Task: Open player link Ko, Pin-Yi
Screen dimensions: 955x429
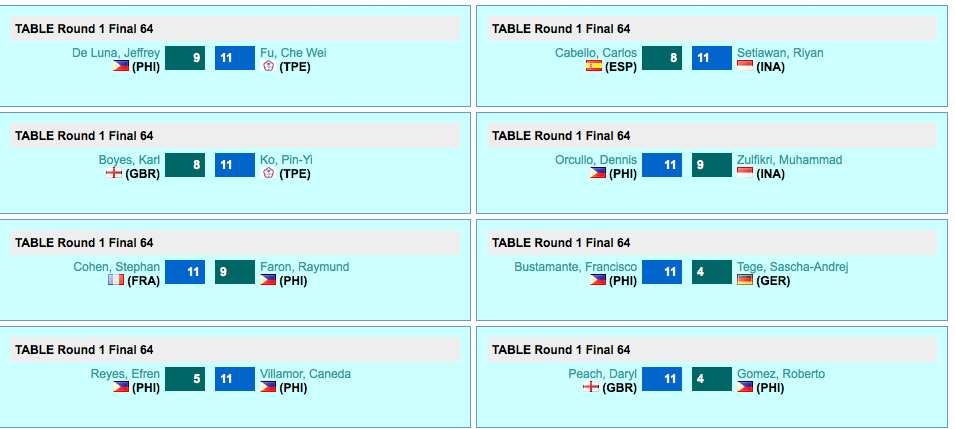Action: [x=286, y=160]
